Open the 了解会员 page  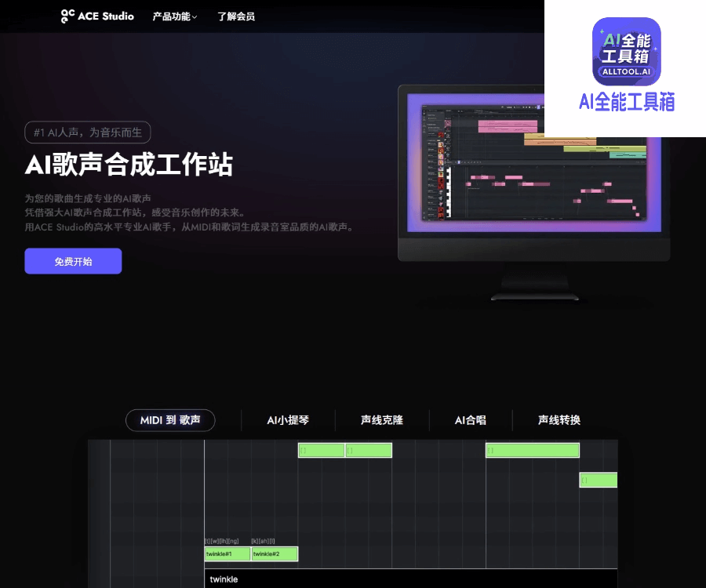click(x=236, y=16)
